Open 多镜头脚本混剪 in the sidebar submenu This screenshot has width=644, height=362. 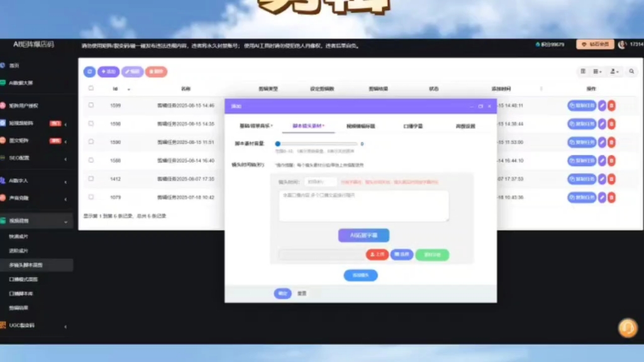tap(25, 265)
